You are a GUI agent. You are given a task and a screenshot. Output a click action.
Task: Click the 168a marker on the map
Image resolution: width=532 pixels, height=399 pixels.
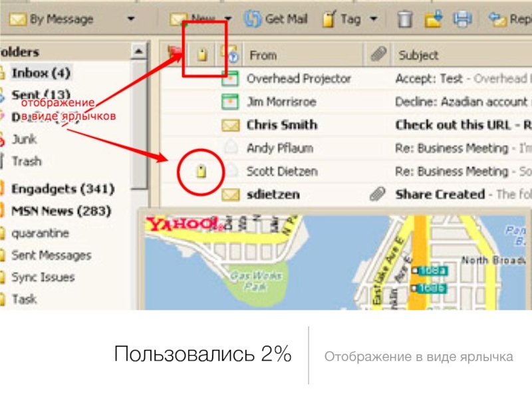coord(434,271)
